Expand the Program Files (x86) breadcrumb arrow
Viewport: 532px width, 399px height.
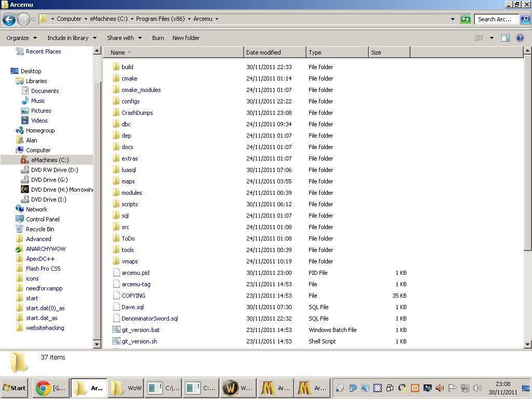click(189, 19)
